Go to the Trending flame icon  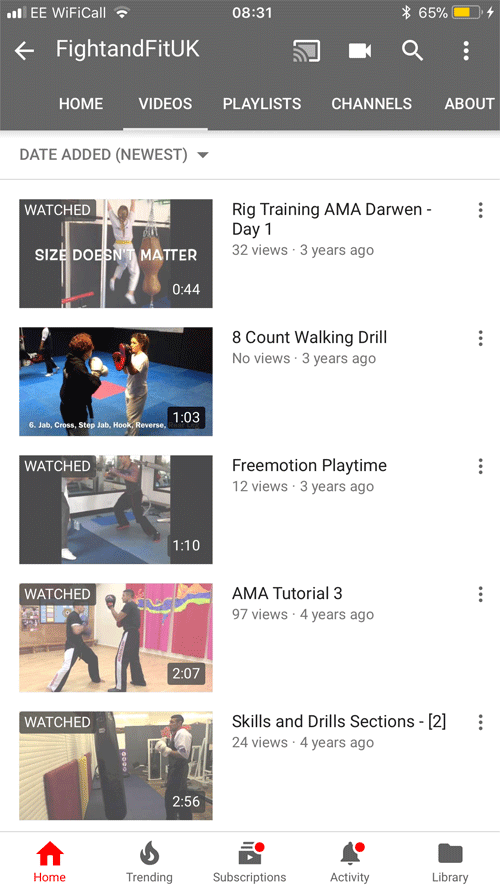pyautogui.click(x=149, y=853)
